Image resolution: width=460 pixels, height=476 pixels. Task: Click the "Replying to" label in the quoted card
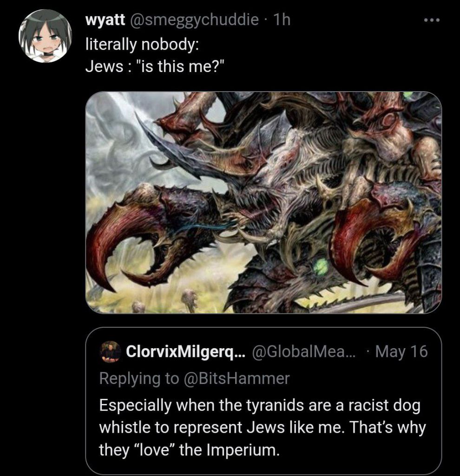coord(139,378)
